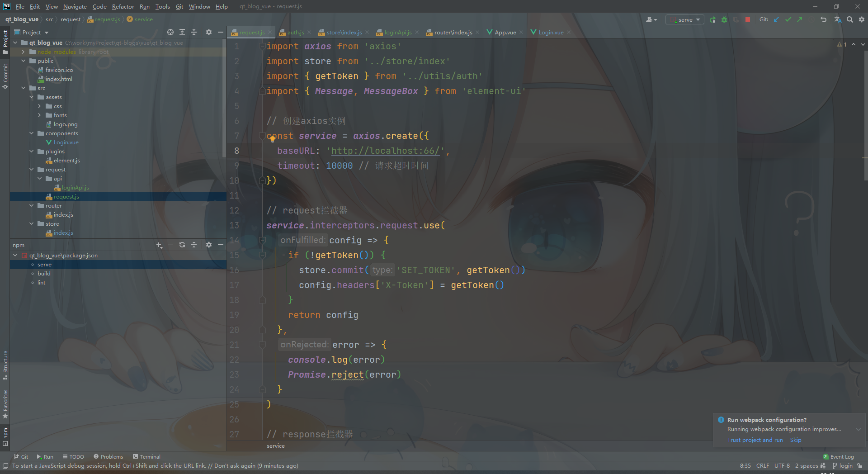Select the build npm script

(x=44, y=274)
